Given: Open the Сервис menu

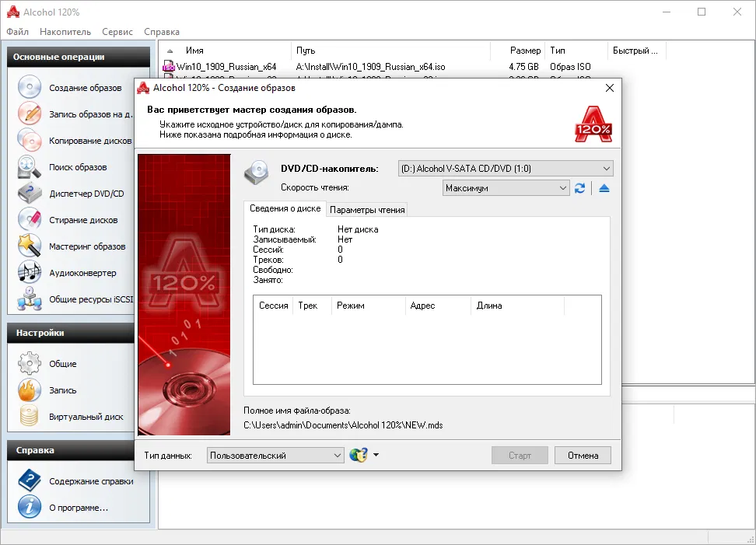Looking at the screenshot, I should point(117,32).
